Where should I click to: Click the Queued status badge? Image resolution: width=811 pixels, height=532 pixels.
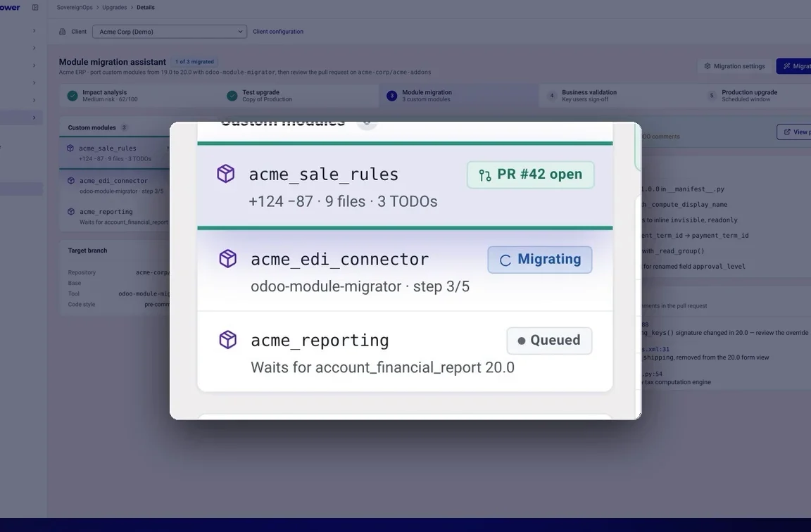[x=549, y=341]
